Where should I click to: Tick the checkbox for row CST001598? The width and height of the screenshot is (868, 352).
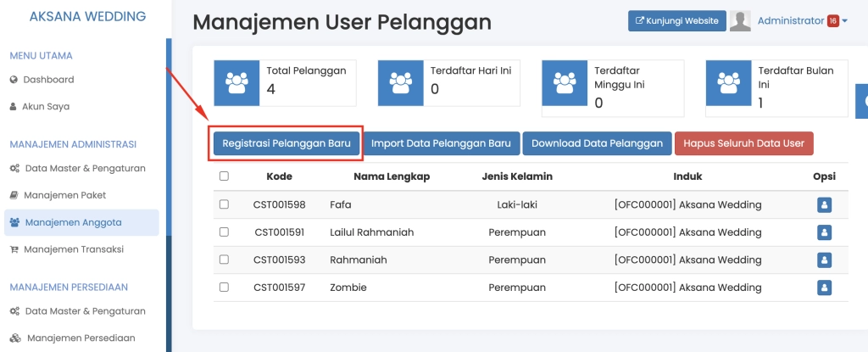coord(224,204)
